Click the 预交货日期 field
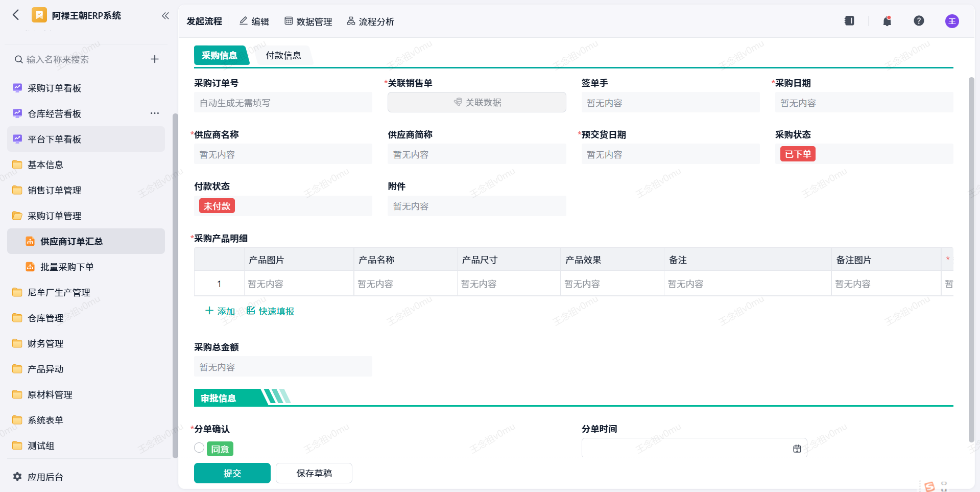The height and width of the screenshot is (492, 980). (x=671, y=154)
